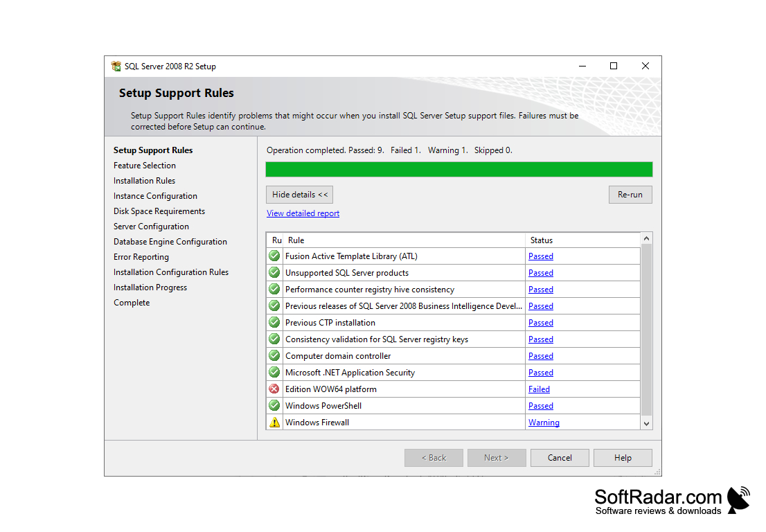766x532 pixels.
Task: Select the Complete step in sidebar
Action: click(132, 303)
